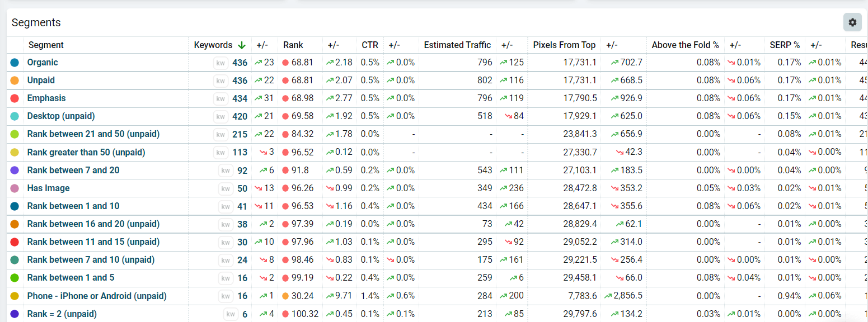Click the 1.4% CTR value
Screen dimensions: 868x322
[x=370, y=296]
